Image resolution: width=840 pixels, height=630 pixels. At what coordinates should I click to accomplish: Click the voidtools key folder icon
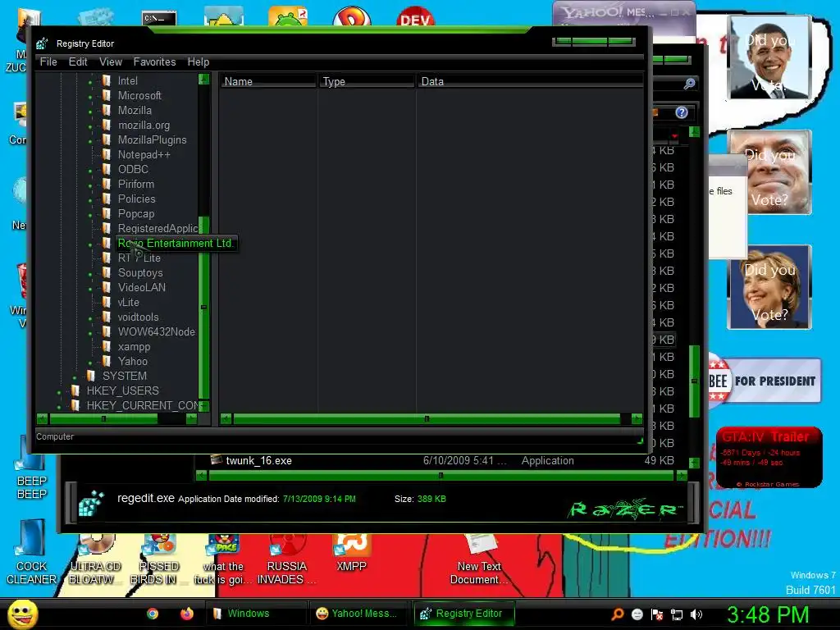point(106,317)
